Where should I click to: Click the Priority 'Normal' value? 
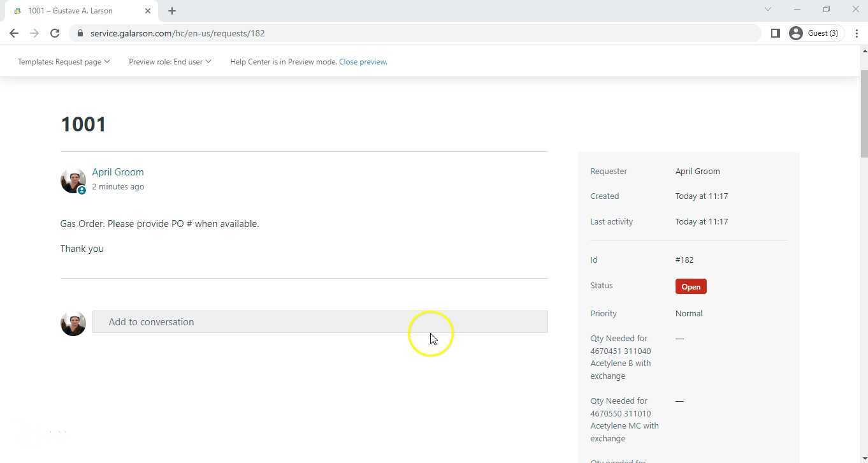pyautogui.click(x=689, y=314)
